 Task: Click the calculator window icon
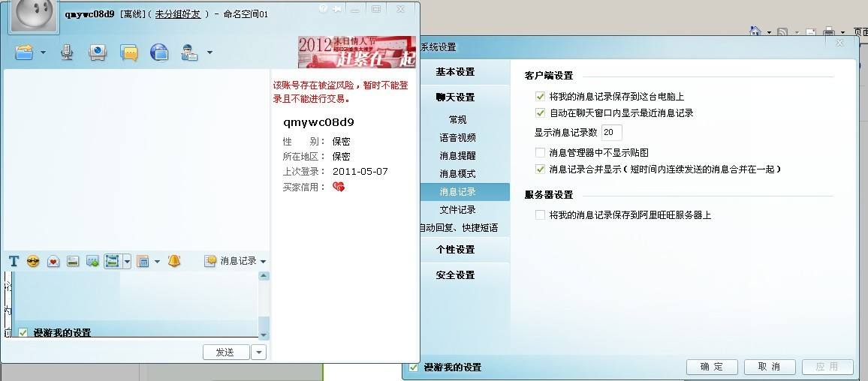coord(143,262)
